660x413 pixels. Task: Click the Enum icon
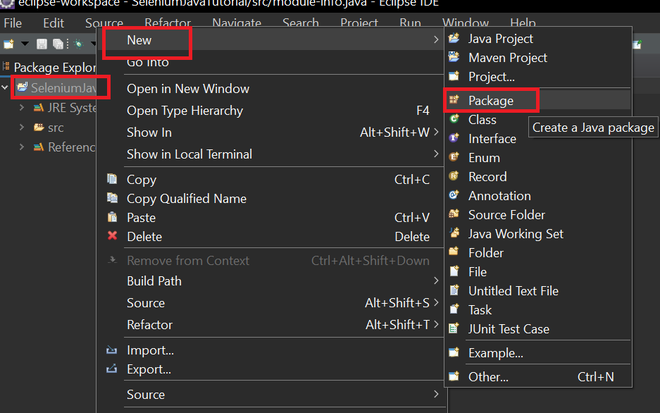pos(454,157)
